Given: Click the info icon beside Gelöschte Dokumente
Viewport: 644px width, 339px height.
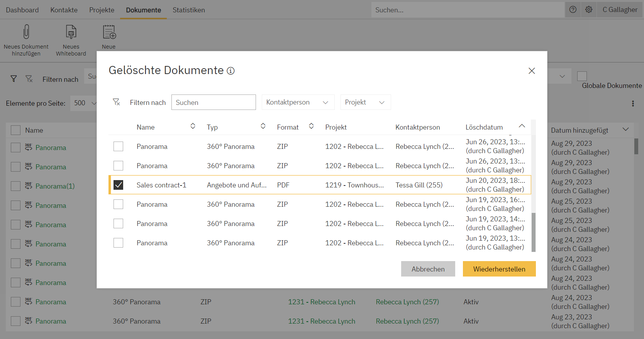Looking at the screenshot, I should [x=230, y=71].
